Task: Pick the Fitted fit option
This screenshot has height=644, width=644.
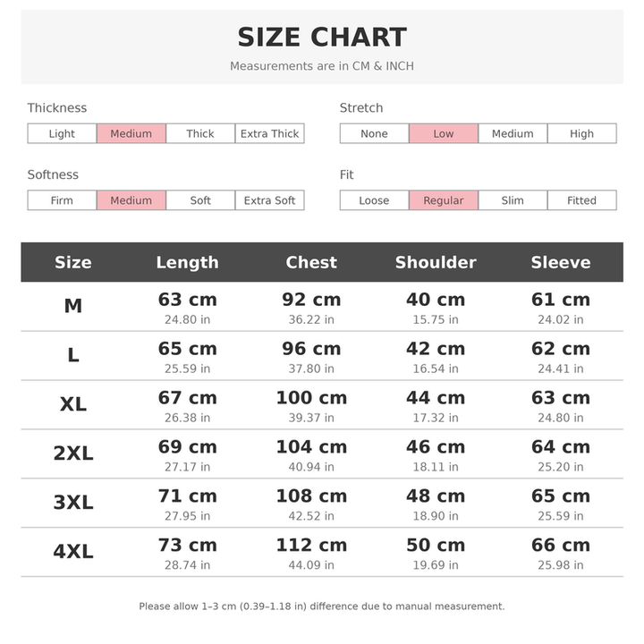Action: [x=582, y=200]
